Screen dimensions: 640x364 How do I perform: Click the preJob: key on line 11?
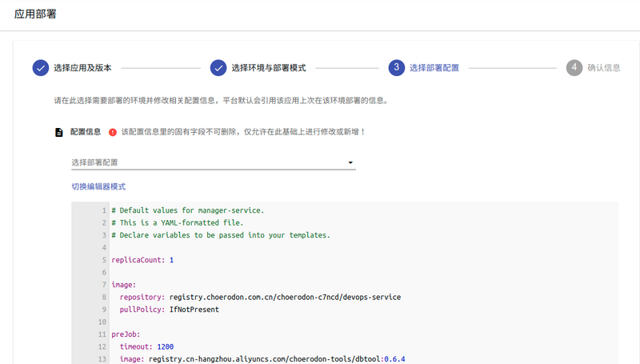point(126,334)
